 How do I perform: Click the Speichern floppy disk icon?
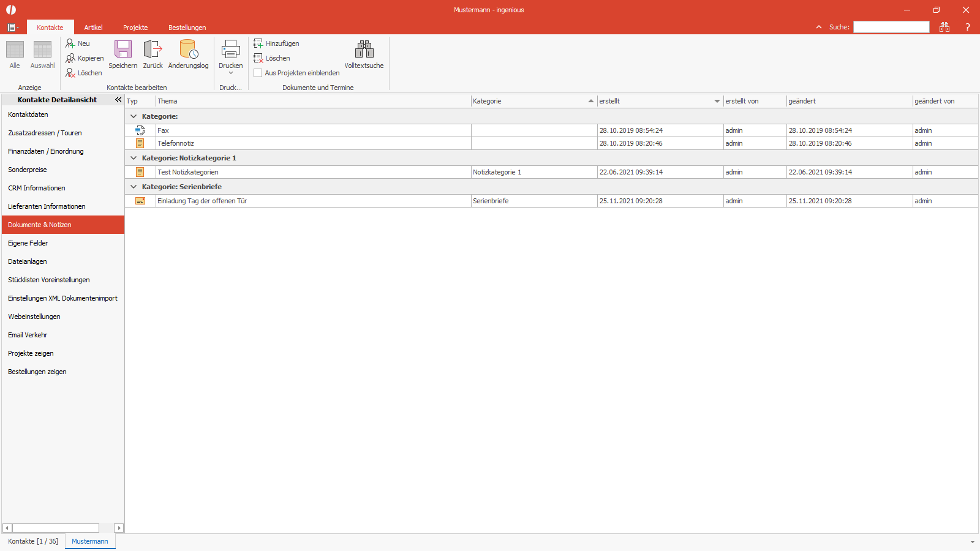coord(123,50)
